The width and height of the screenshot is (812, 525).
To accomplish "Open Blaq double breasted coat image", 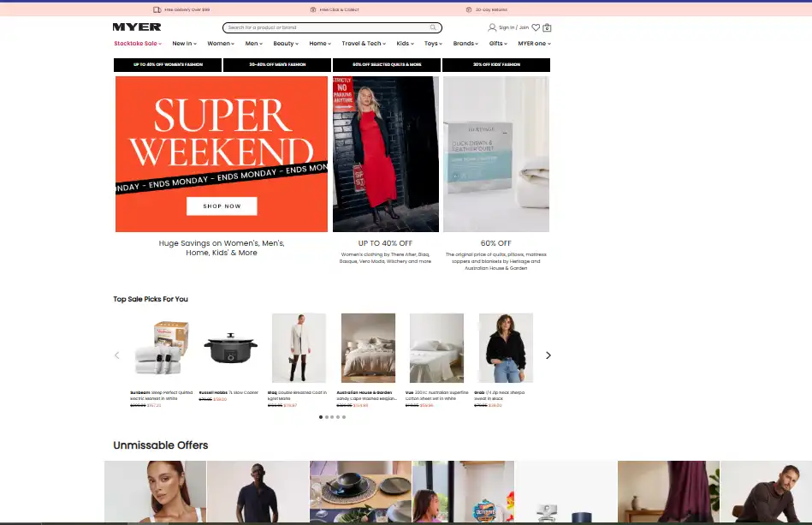I will click(x=299, y=348).
